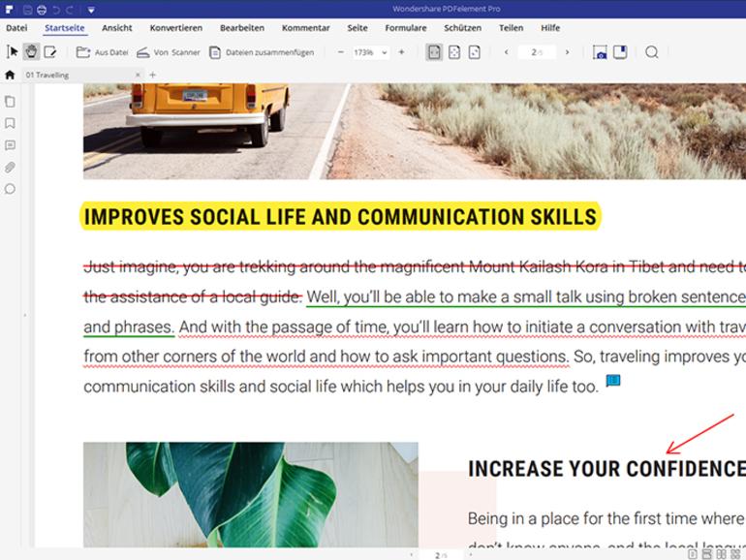Click the magnifier search icon
746x560 pixels.
(x=652, y=52)
